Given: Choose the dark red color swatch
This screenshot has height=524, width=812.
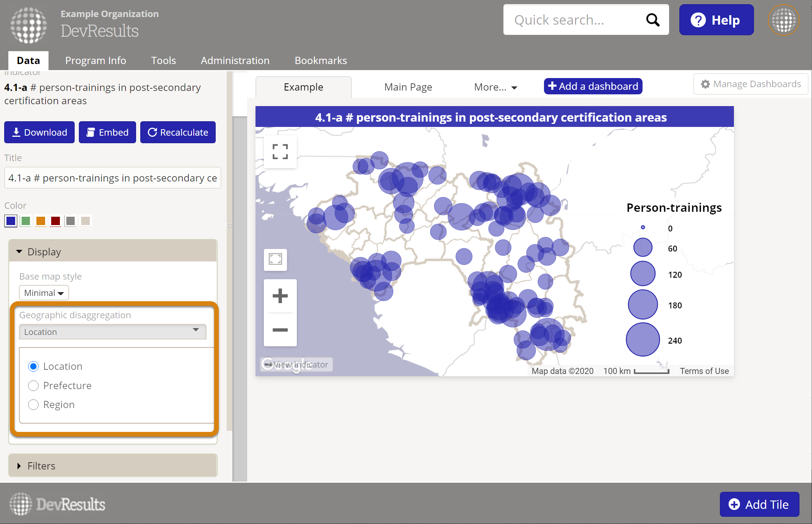Looking at the screenshot, I should point(55,221).
